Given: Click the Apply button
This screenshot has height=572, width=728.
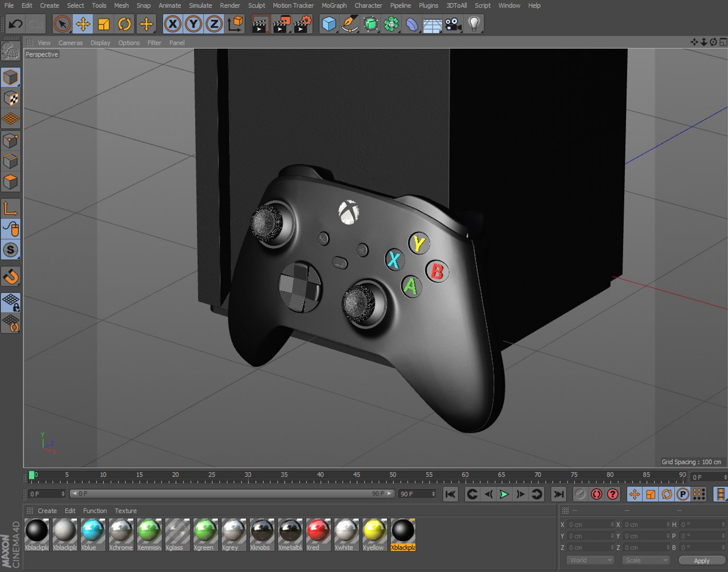Looking at the screenshot, I should click(702, 560).
